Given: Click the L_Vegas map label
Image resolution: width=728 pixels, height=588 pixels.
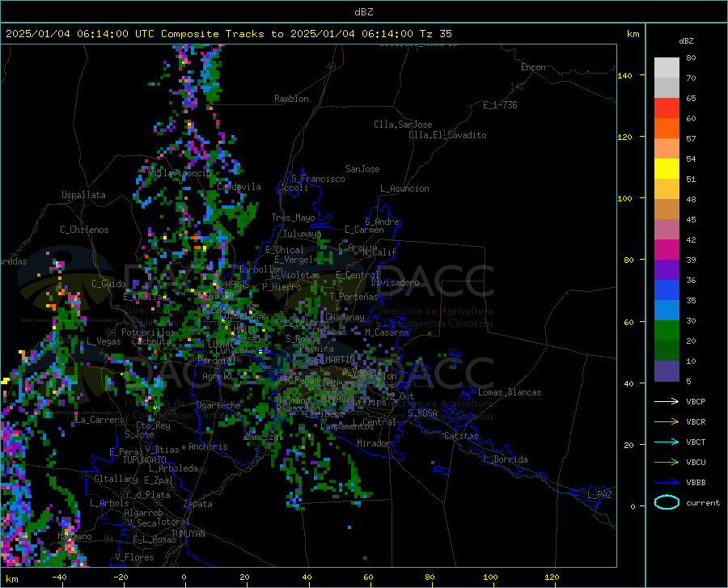Looking at the screenshot, I should point(104,341).
